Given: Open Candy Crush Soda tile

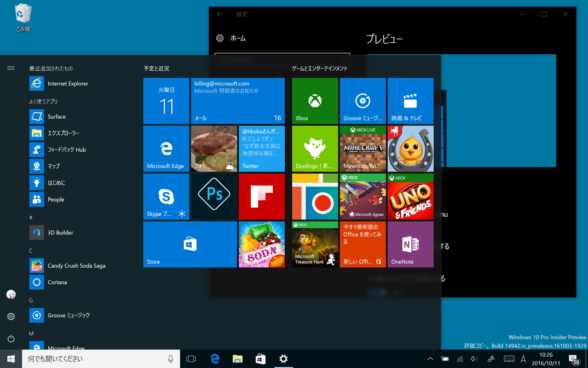Looking at the screenshot, I should click(x=262, y=244).
